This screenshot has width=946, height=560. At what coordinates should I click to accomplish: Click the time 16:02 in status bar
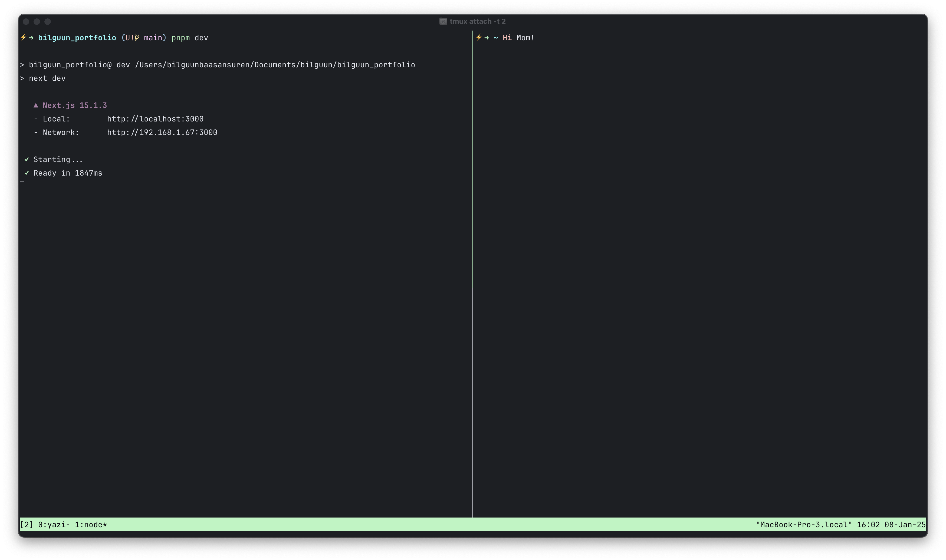click(x=868, y=525)
